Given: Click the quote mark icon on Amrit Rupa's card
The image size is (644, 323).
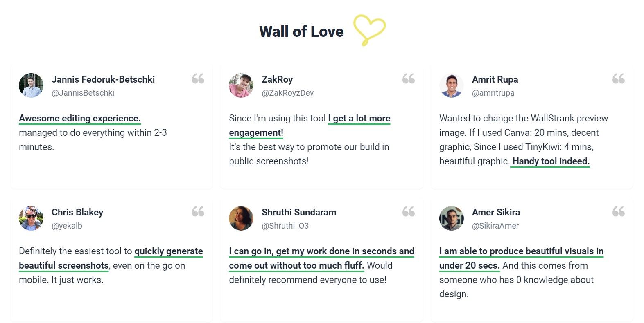Looking at the screenshot, I should click(x=619, y=79).
